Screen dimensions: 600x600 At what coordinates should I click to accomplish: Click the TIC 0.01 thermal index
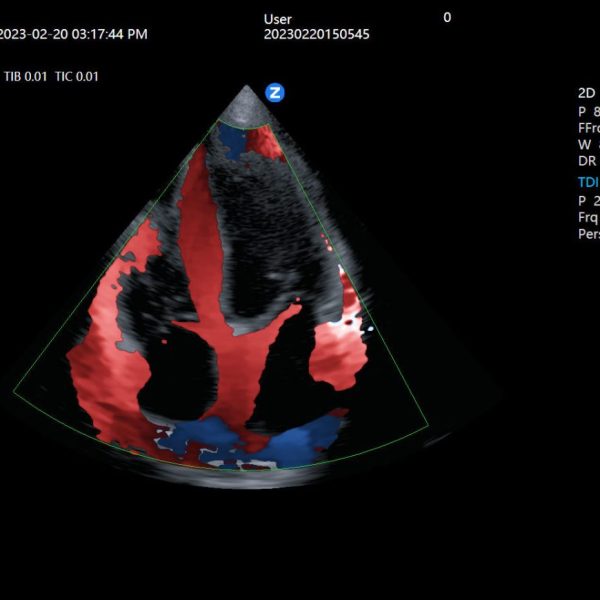(77, 76)
